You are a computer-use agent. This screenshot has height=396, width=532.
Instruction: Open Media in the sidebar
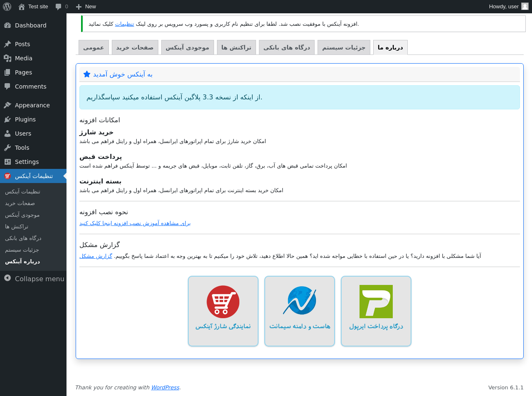coord(33,58)
